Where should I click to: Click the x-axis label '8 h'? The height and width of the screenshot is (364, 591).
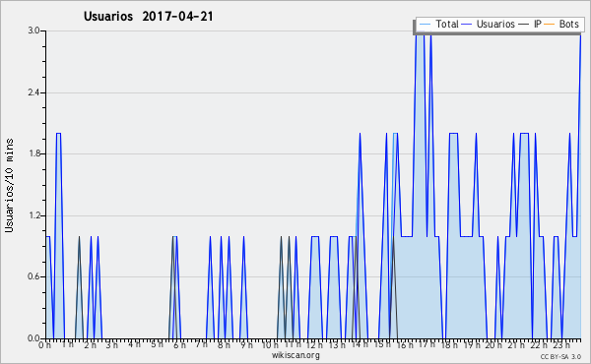tap(224, 344)
